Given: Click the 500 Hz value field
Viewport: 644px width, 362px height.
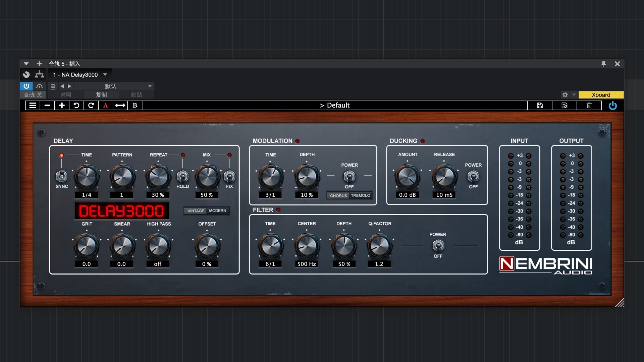Looking at the screenshot, I should (x=307, y=264).
